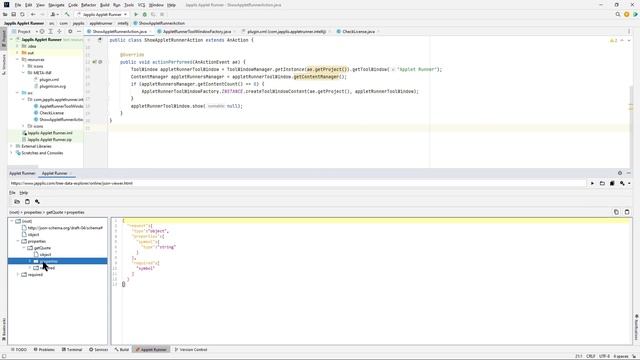Open Applet Runner tool window gear settings
Viewport: 640px width, 360px height.
click(x=620, y=173)
